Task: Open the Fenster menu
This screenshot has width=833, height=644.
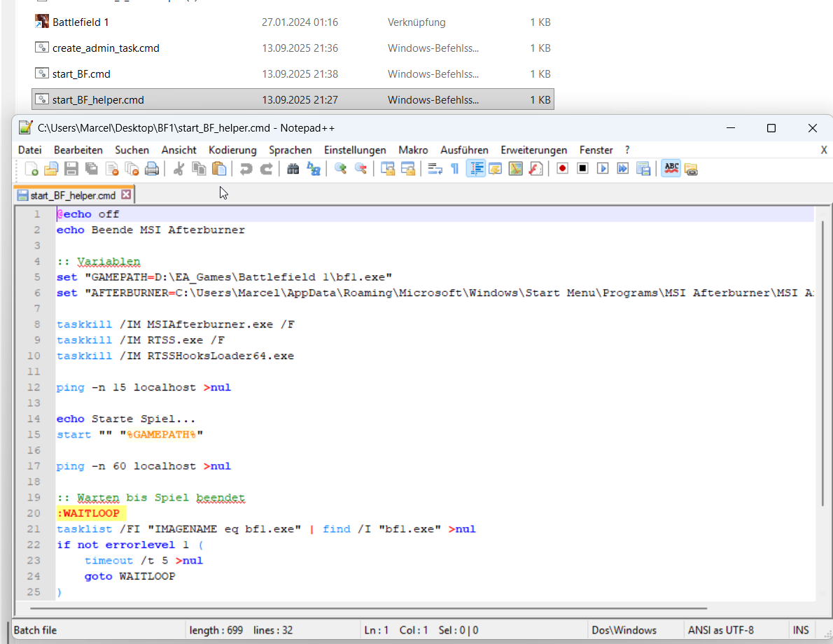Action: 596,150
